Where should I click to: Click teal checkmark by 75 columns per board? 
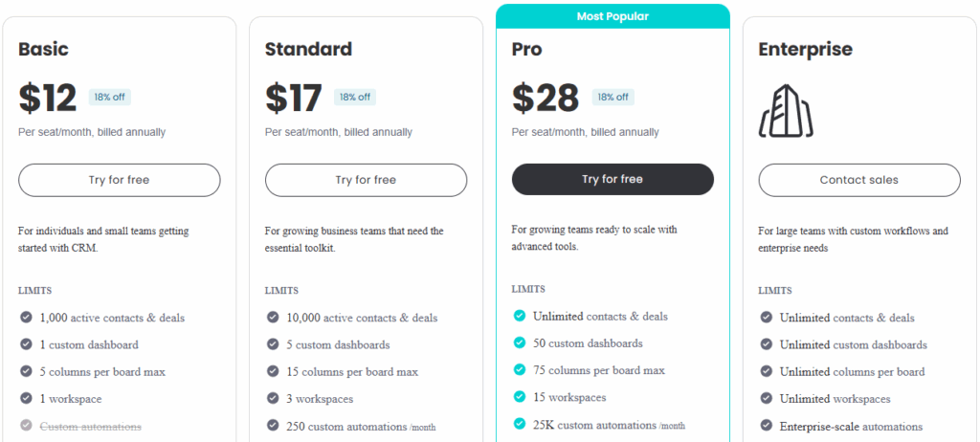pos(520,370)
